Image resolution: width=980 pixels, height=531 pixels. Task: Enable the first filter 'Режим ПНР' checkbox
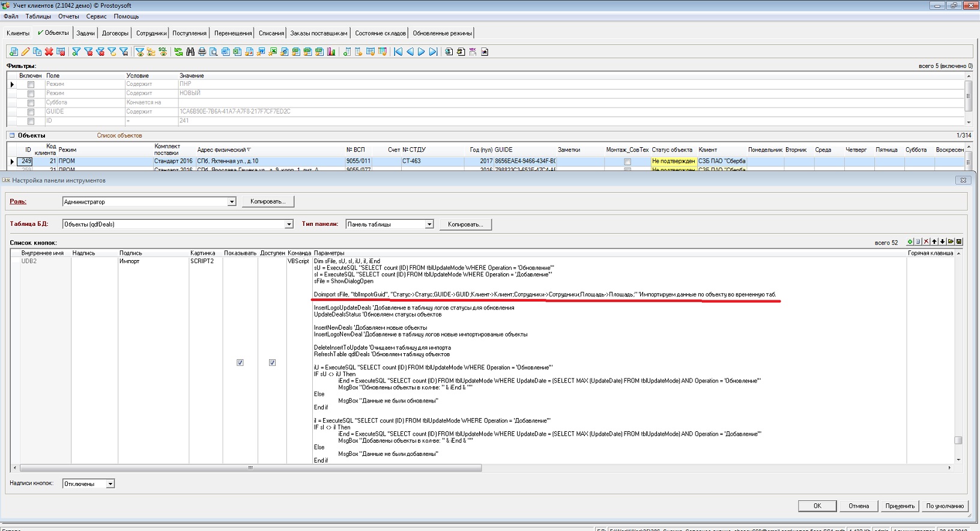pos(31,85)
